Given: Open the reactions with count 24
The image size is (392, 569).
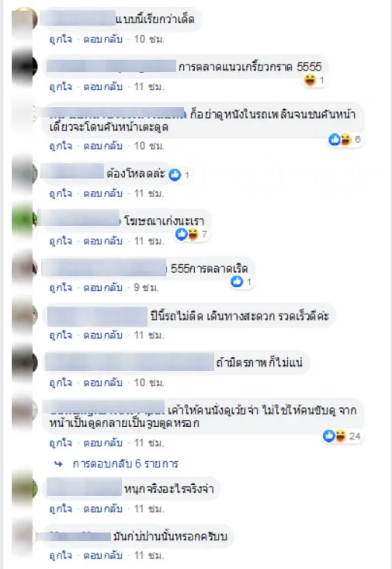Looking at the screenshot, I should [342, 436].
